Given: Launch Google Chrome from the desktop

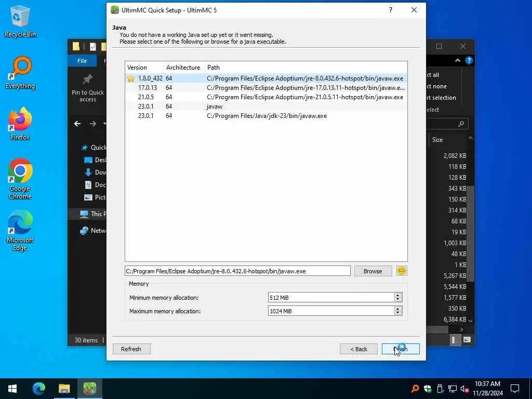Looking at the screenshot, I should (x=20, y=179).
